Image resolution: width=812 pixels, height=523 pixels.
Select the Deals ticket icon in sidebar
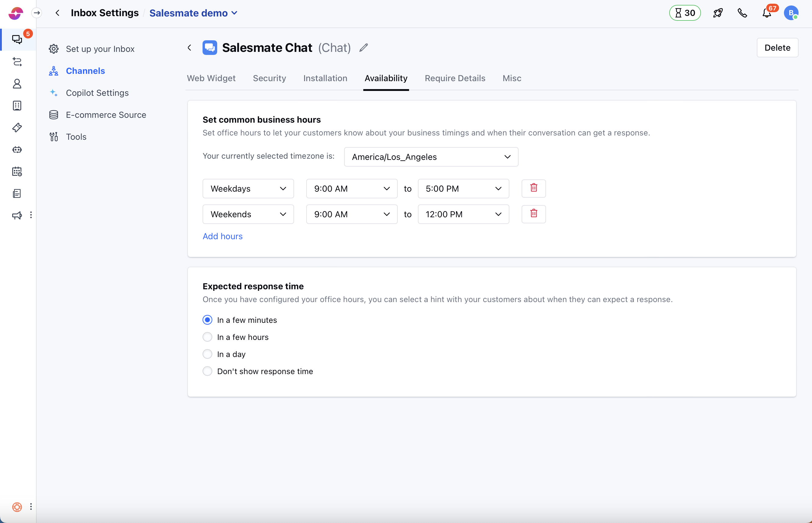pyautogui.click(x=17, y=127)
